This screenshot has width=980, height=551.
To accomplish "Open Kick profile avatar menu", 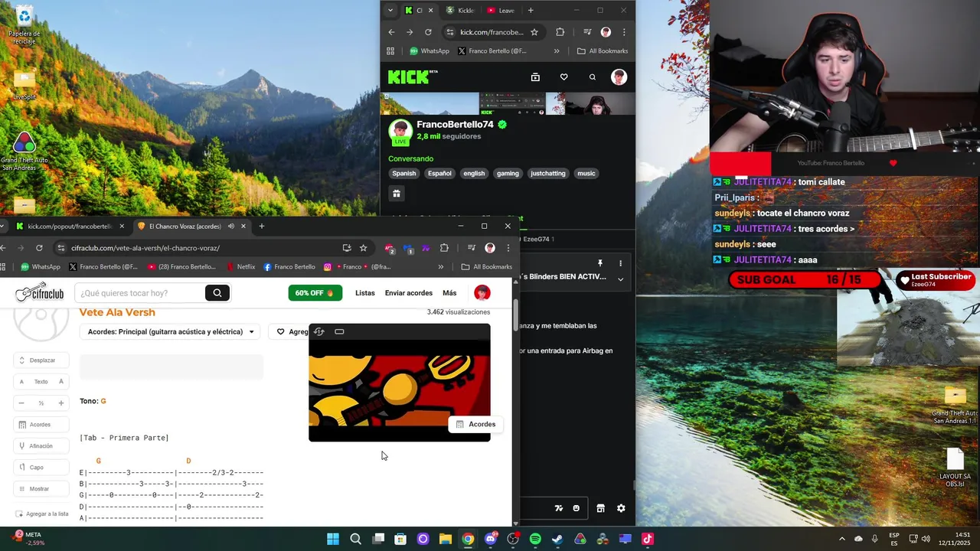I will pyautogui.click(x=619, y=77).
